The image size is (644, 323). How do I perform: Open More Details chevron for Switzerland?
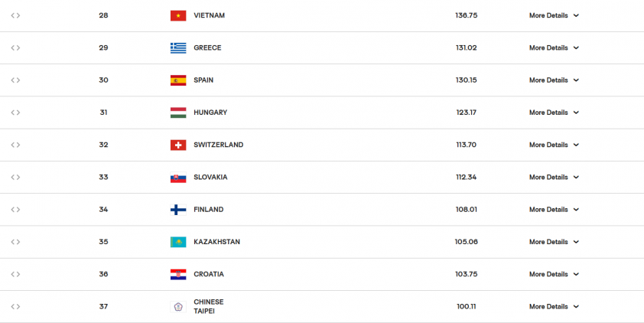click(576, 145)
